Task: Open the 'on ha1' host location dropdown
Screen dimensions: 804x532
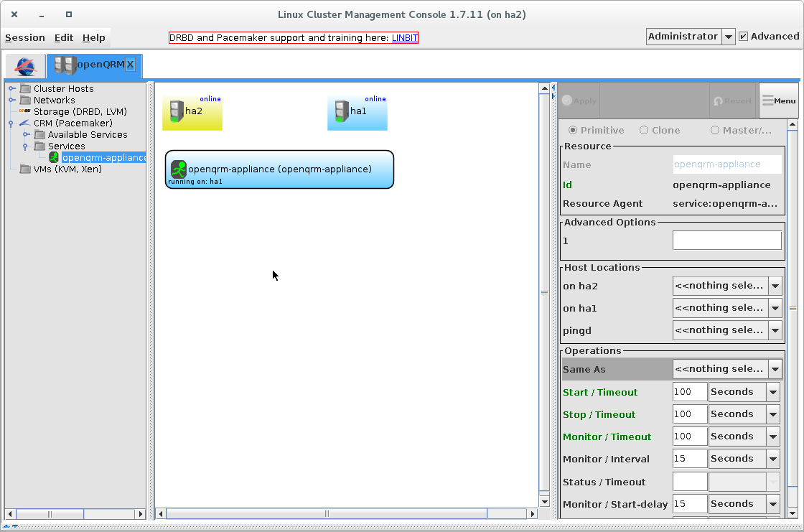Action: [x=775, y=308]
